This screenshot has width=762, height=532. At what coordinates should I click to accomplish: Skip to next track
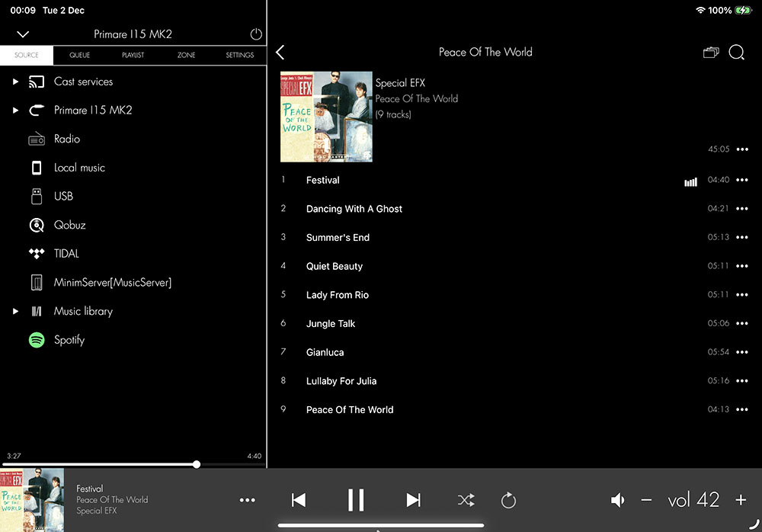pyautogui.click(x=413, y=500)
